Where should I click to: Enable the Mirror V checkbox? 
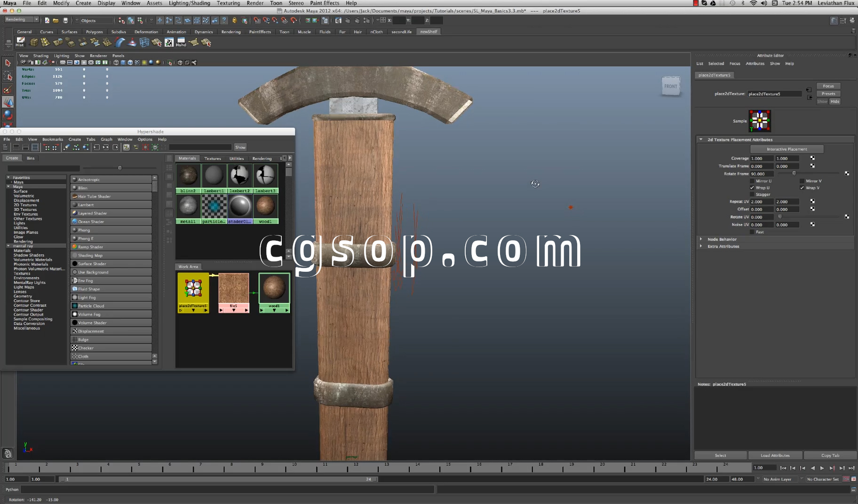[x=802, y=181]
